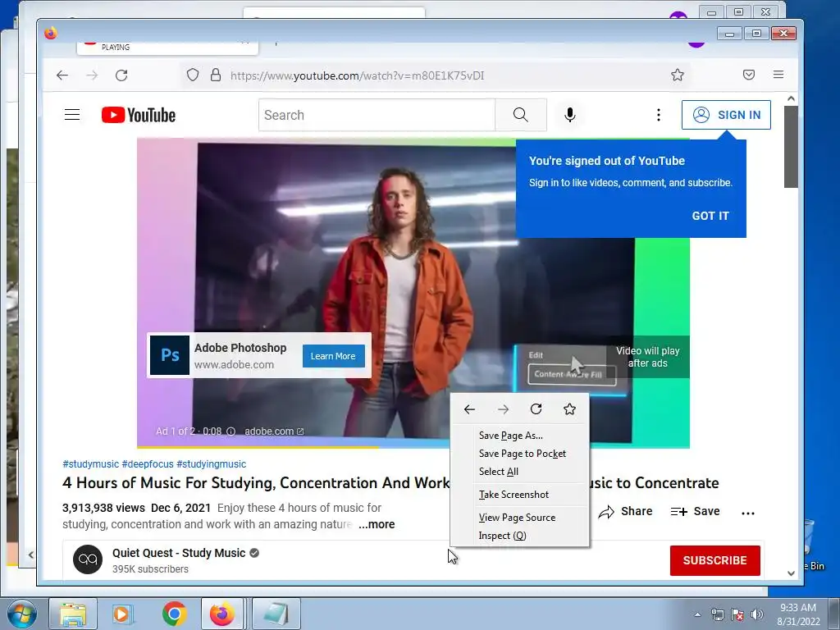Viewport: 840px width, 630px height.
Task: Open the Adobe Photoshop ad logo
Action: (x=169, y=355)
